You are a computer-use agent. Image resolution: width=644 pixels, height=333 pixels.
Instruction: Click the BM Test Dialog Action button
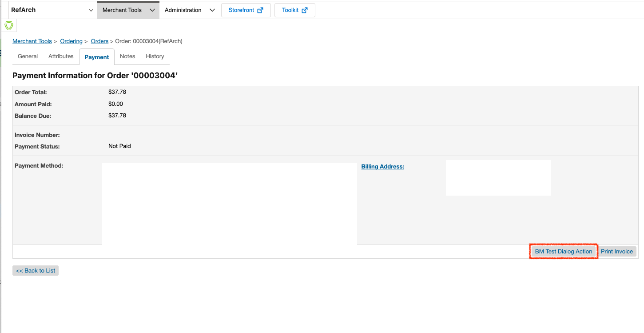564,252
